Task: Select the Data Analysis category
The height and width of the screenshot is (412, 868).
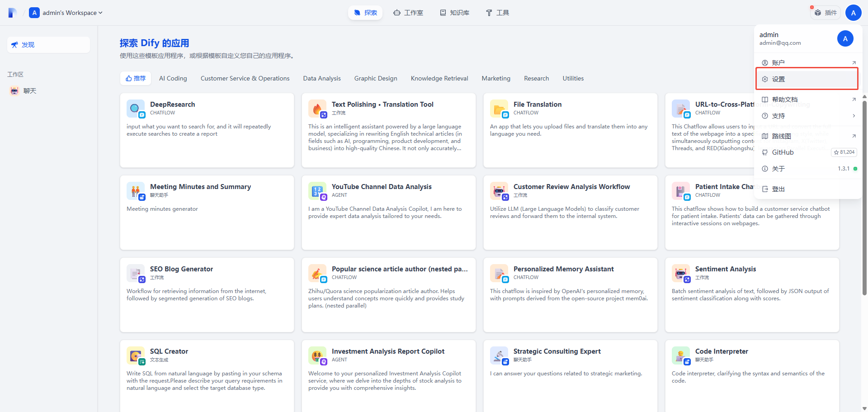Action: [x=322, y=78]
